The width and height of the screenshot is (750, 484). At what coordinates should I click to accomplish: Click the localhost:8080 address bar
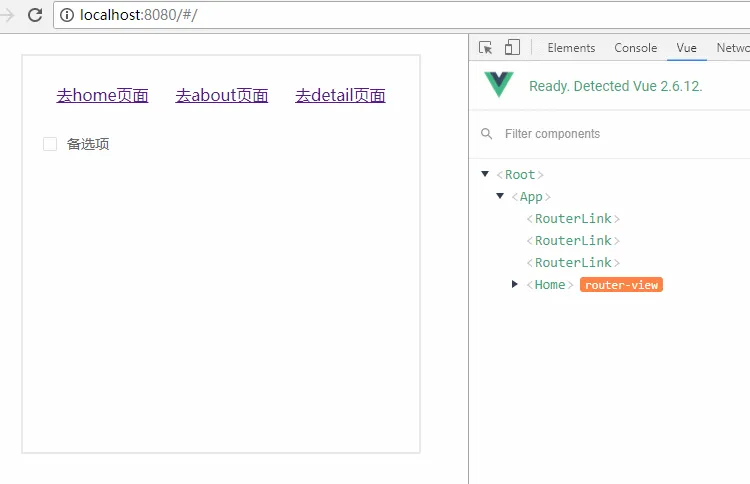click(402, 15)
